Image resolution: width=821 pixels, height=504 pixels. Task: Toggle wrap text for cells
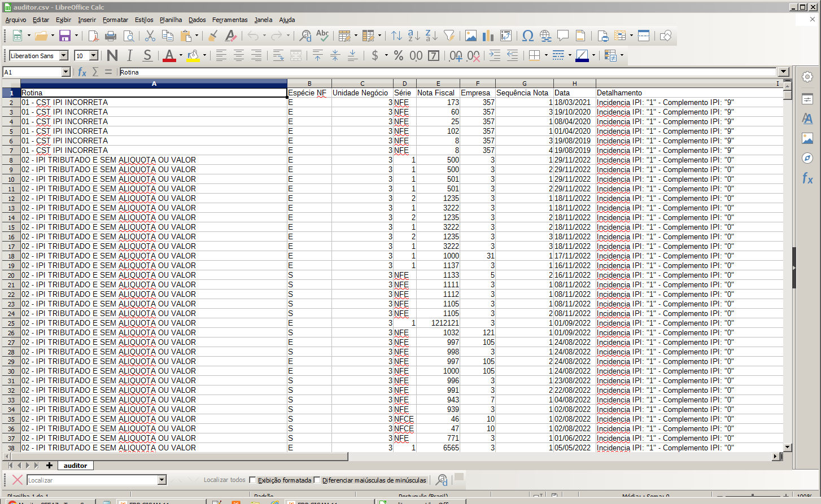[x=278, y=55]
